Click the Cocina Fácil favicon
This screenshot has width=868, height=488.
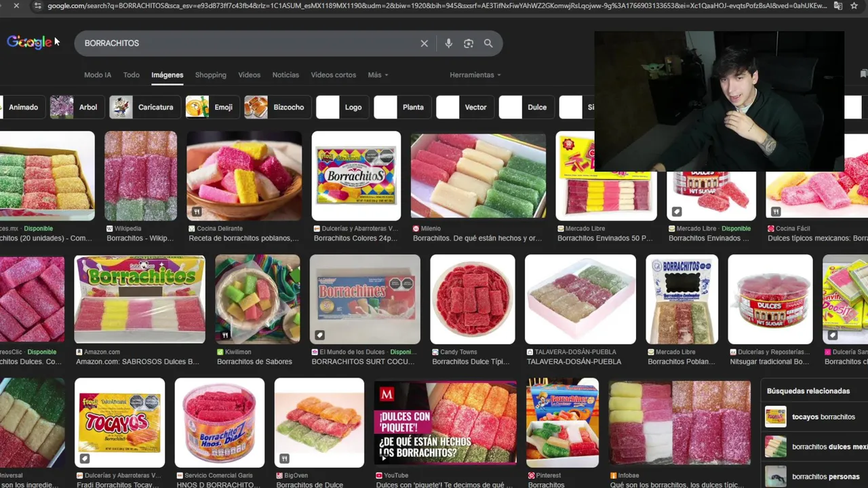(771, 228)
